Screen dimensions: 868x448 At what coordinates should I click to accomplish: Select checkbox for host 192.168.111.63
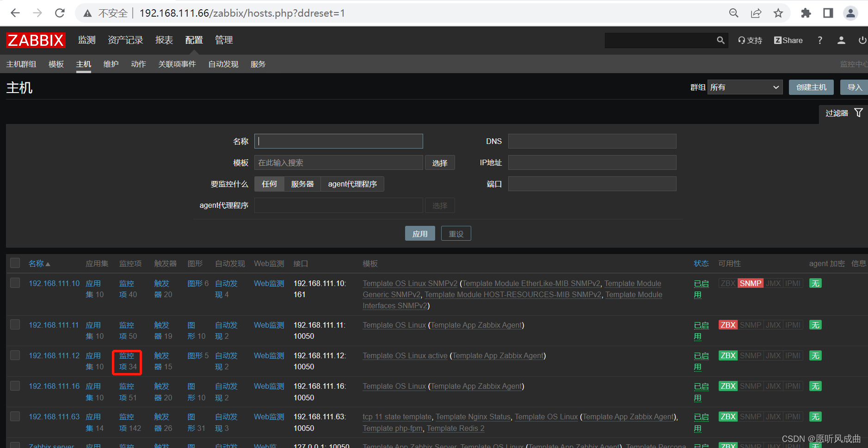pos(15,416)
